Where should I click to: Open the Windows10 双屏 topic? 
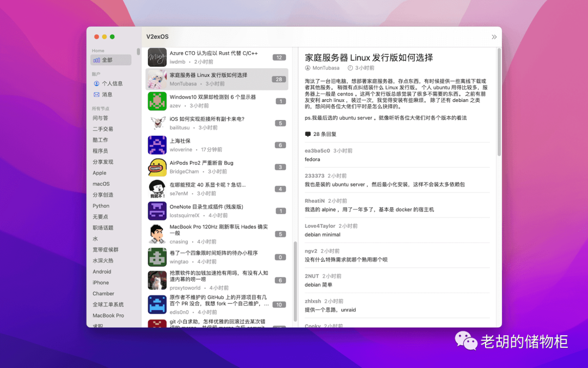(x=217, y=101)
